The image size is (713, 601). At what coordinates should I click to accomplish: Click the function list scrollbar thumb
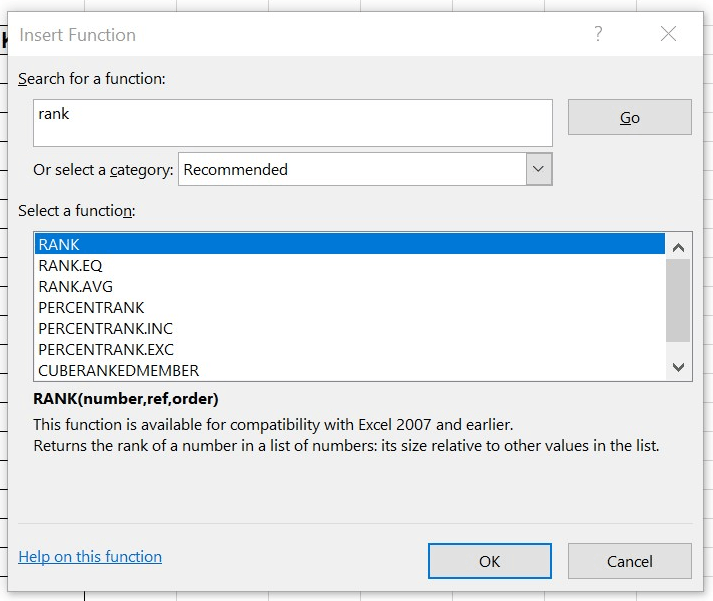tap(678, 300)
